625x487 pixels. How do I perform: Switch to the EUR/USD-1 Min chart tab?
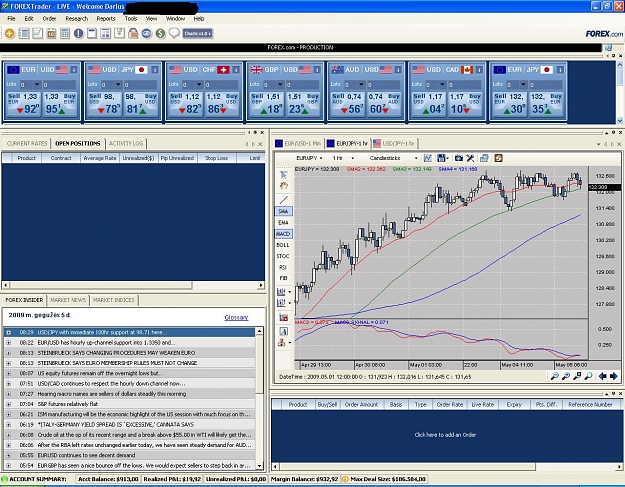pyautogui.click(x=299, y=143)
